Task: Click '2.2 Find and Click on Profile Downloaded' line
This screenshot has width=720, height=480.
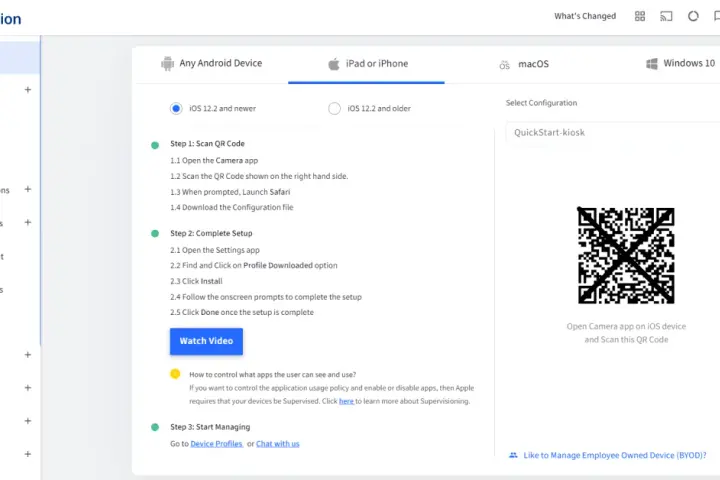Action: (253, 265)
